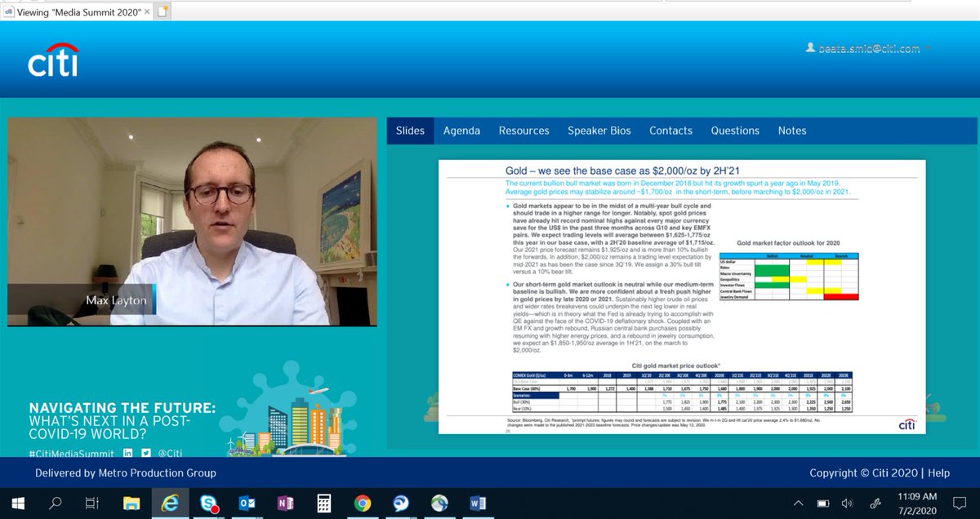Check the battery status icon

(x=823, y=503)
